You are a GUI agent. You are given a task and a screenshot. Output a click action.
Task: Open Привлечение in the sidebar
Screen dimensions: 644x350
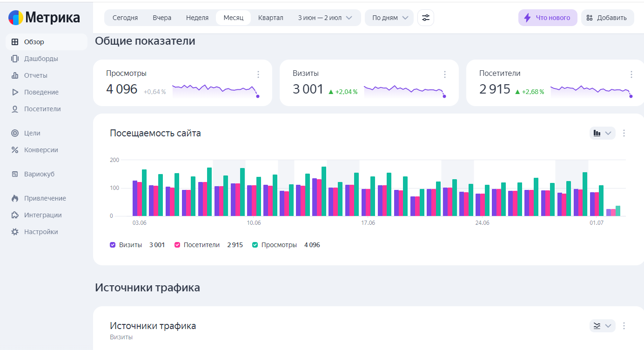point(45,198)
